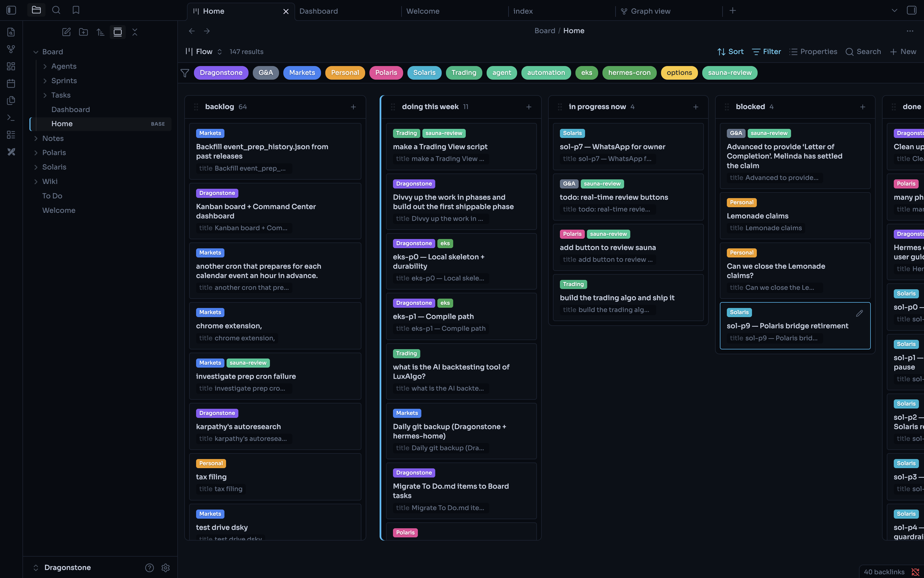Expand the Notes folder
The image size is (924, 578).
click(x=36, y=138)
